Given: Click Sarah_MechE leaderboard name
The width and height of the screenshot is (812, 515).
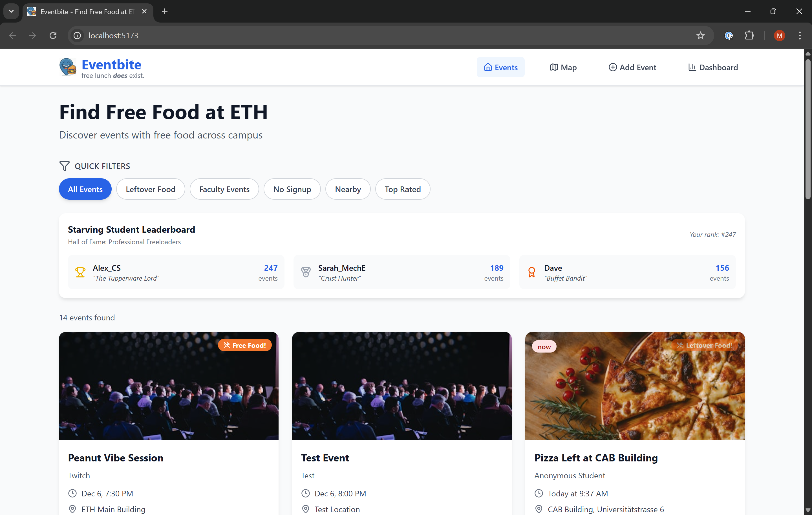Looking at the screenshot, I should (342, 268).
